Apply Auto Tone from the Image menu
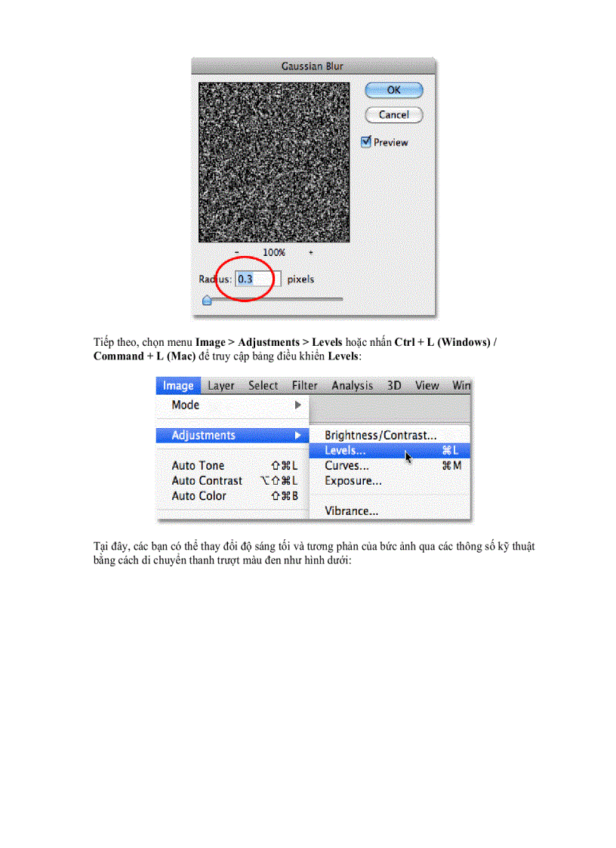This screenshot has height=848, width=616. [x=196, y=466]
